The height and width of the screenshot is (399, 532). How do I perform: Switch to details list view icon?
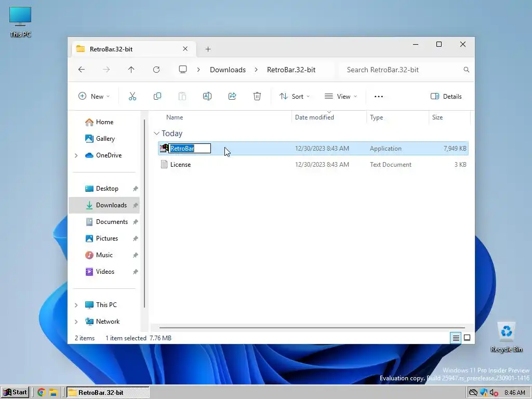[456, 338]
